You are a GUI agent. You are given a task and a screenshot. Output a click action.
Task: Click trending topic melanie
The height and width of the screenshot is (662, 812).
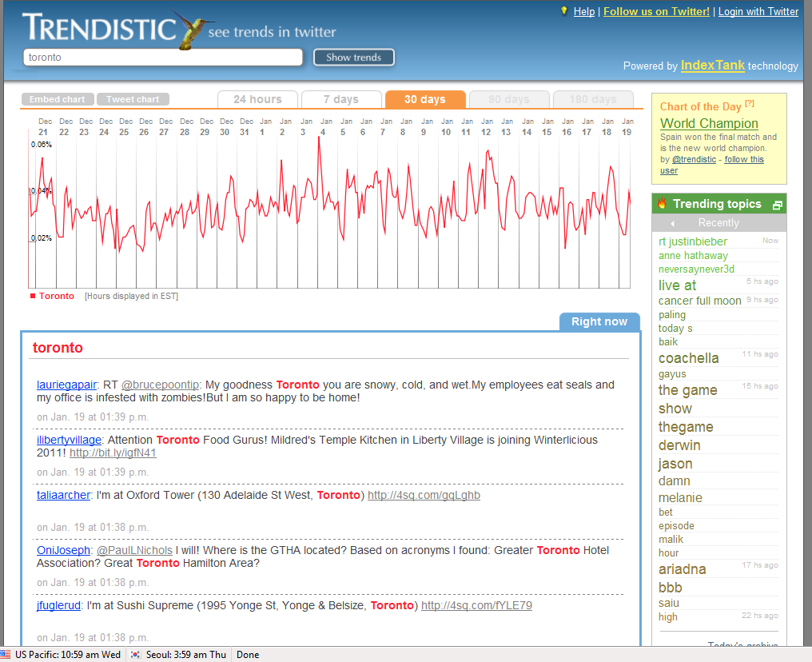[x=680, y=498]
